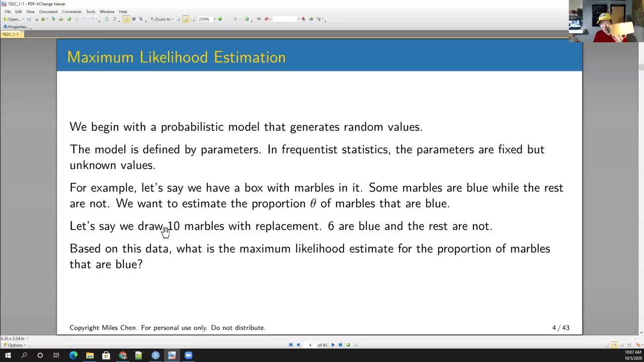Open the Document menu

tap(48, 12)
